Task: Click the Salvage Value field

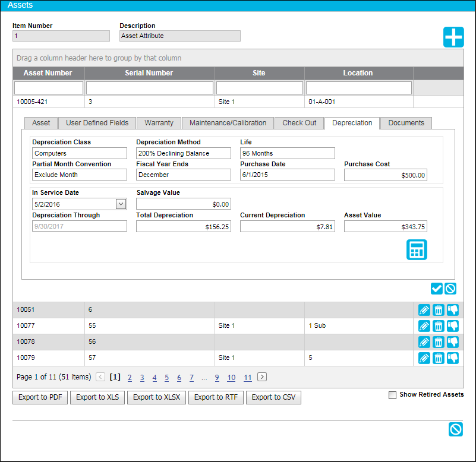Action: coord(184,204)
